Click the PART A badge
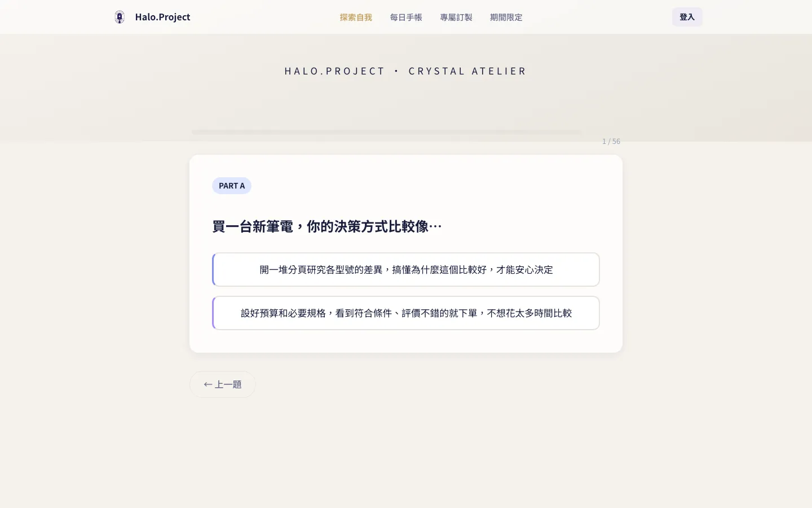The image size is (812, 508). click(232, 186)
